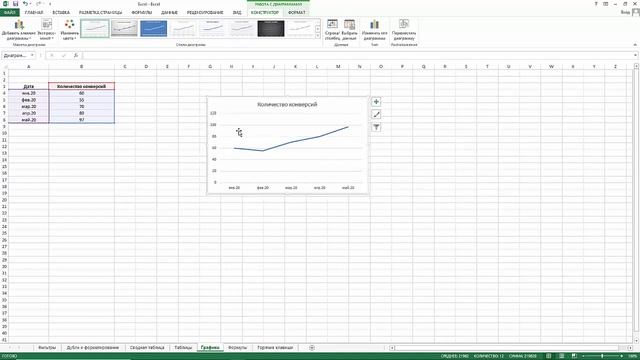Image resolution: width=640 pixels, height=360 pixels.
Task: Open the Разметка страницы tab
Action: click(100, 13)
